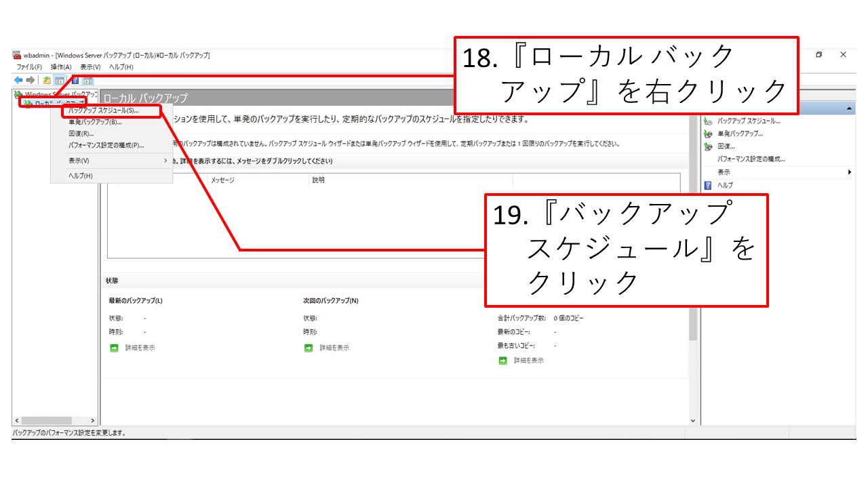Click the Up one level folder icon
Image resolution: width=868 pixels, height=488 pixels.
tap(47, 80)
